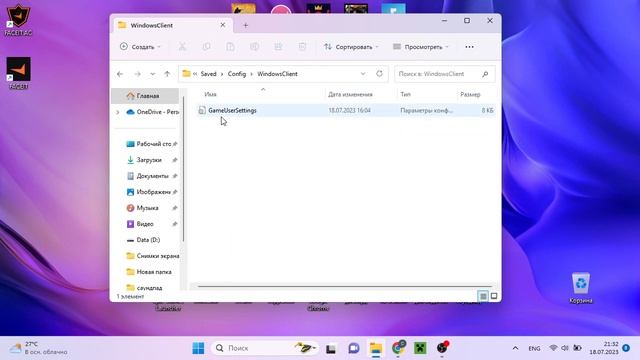Open the chat app on taskbar
640x360 pixels.
pos(353,349)
